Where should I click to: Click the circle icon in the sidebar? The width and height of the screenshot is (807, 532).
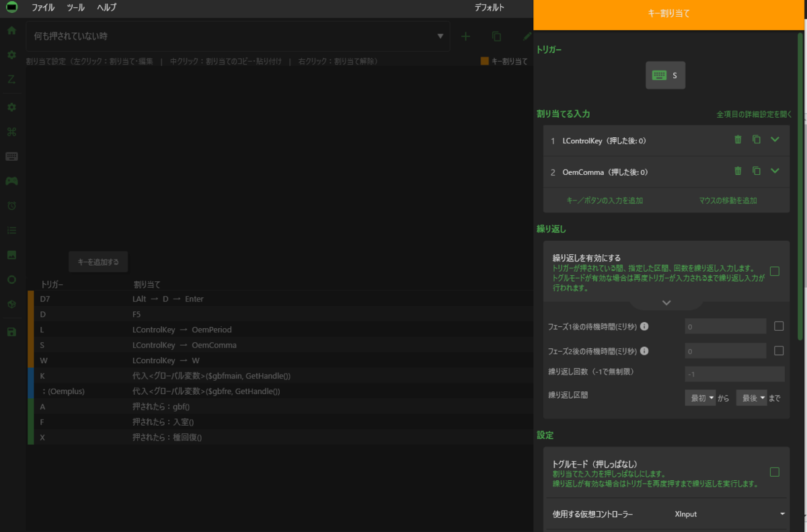(11, 279)
